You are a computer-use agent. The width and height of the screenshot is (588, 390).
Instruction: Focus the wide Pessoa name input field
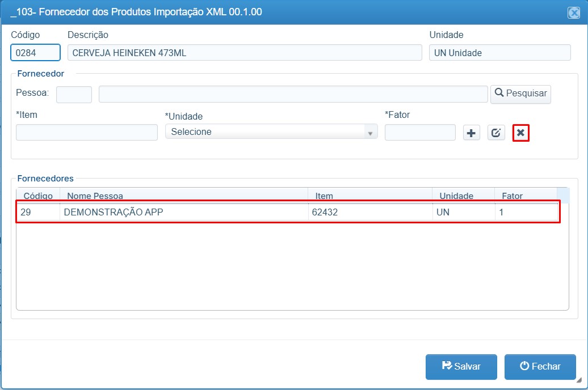[x=293, y=94]
